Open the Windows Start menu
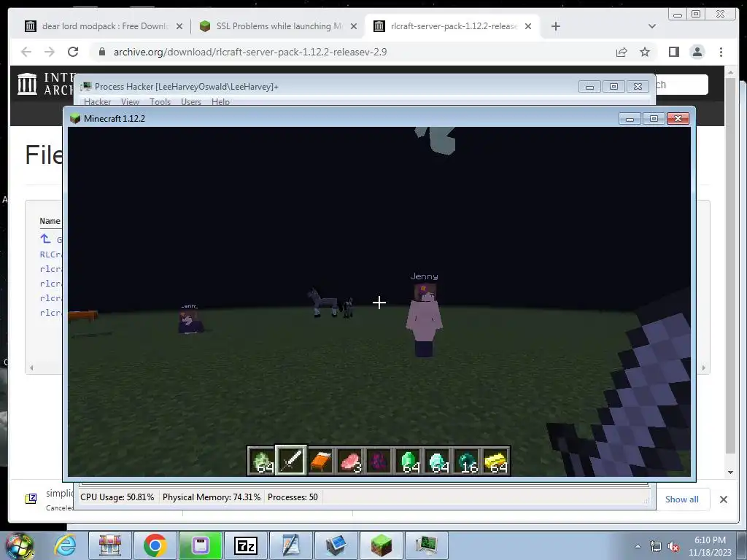The height and width of the screenshot is (560, 747). click(x=19, y=545)
